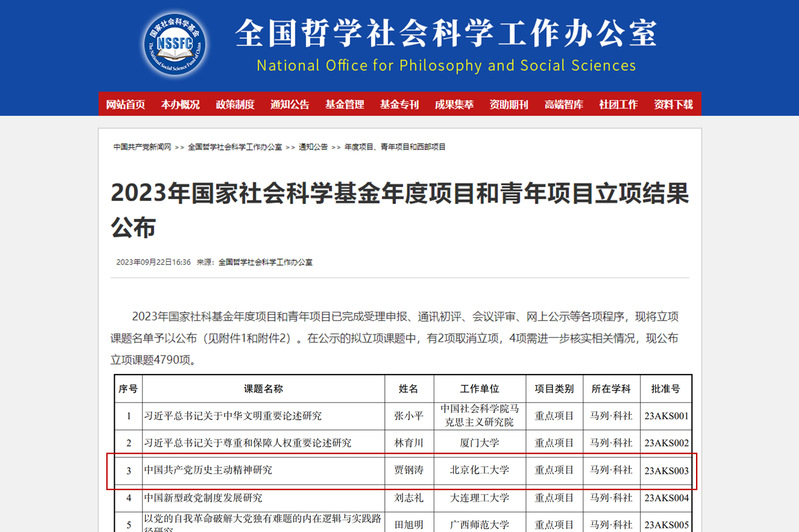Go to 高端智库 navigation item
Image resolution: width=799 pixels, height=532 pixels.
[564, 104]
